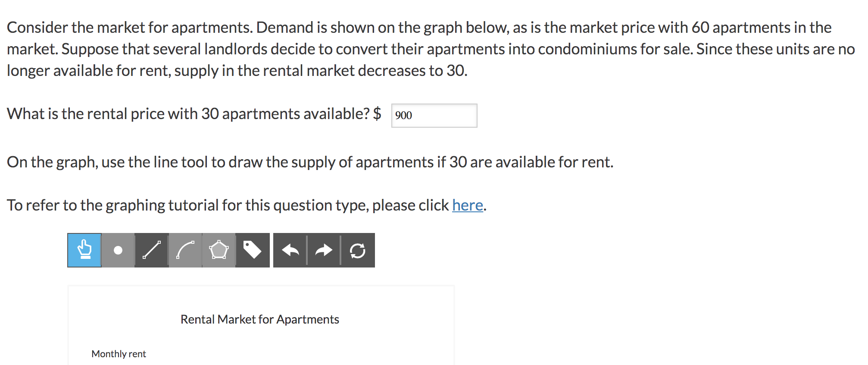Click the Monthly rent axis label
The height and width of the screenshot is (365, 868).
pyautogui.click(x=118, y=354)
